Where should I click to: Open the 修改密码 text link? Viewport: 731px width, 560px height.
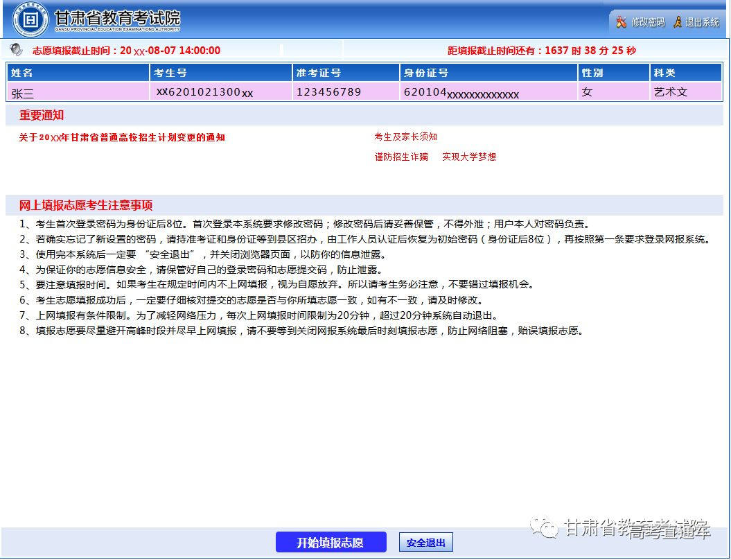click(648, 22)
